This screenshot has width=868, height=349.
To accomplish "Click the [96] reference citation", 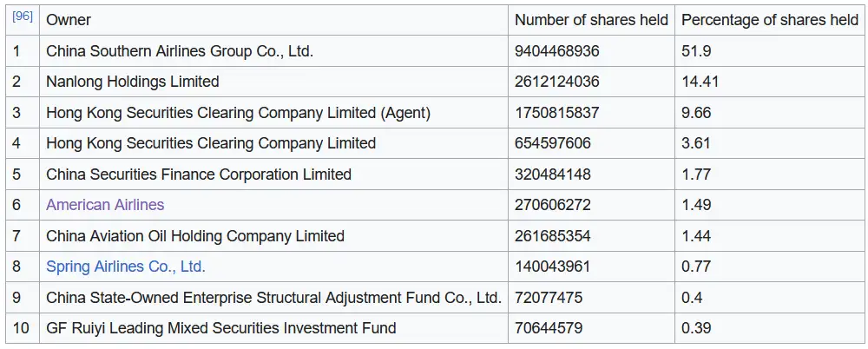I will point(23,16).
